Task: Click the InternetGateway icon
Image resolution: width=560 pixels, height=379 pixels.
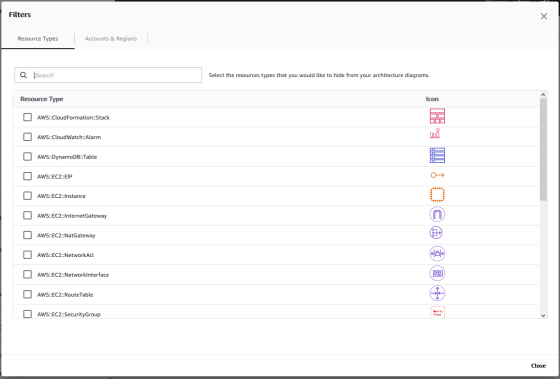Action: 437,214
